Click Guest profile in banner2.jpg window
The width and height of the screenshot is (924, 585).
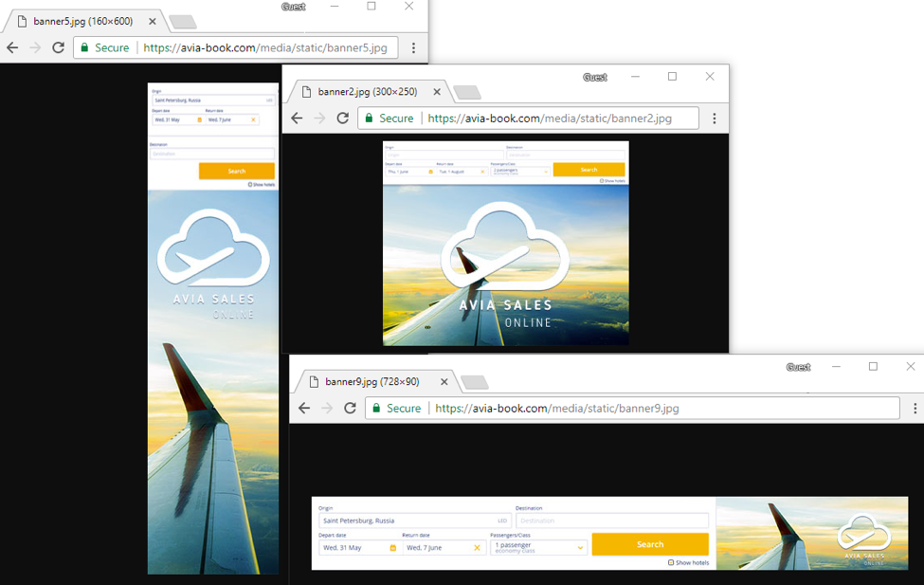pyautogui.click(x=595, y=77)
